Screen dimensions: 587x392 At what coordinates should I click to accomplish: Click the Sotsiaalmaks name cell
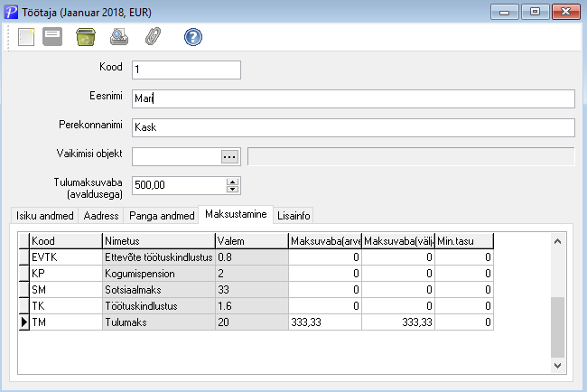(159, 289)
